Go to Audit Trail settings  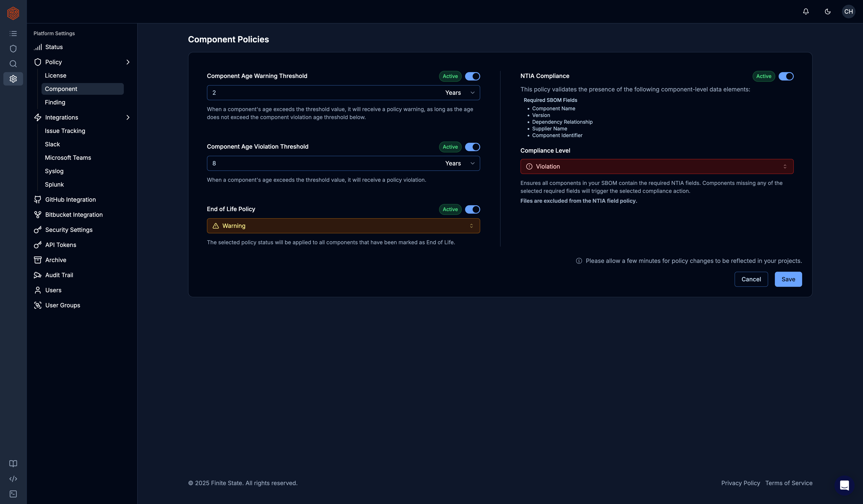coord(59,275)
